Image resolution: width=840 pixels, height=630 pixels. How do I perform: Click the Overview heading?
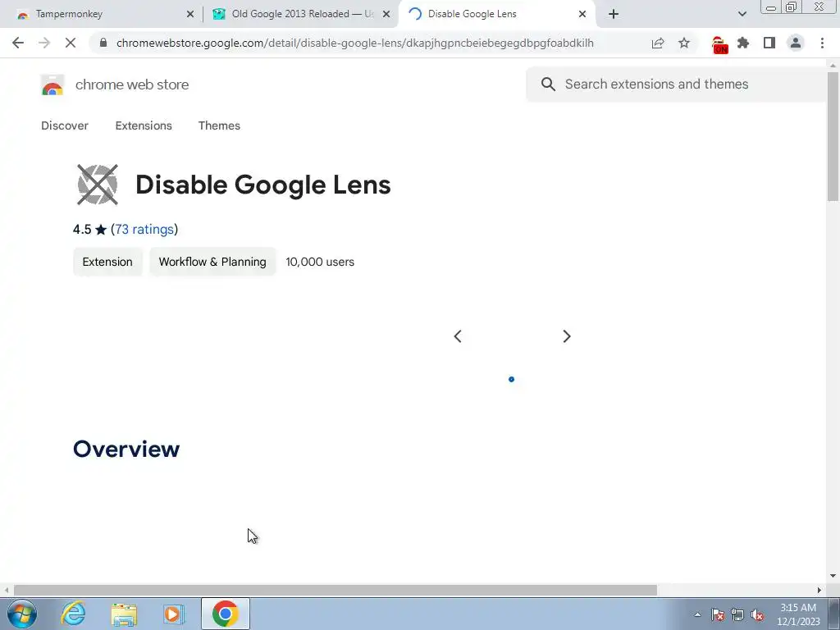tap(126, 449)
